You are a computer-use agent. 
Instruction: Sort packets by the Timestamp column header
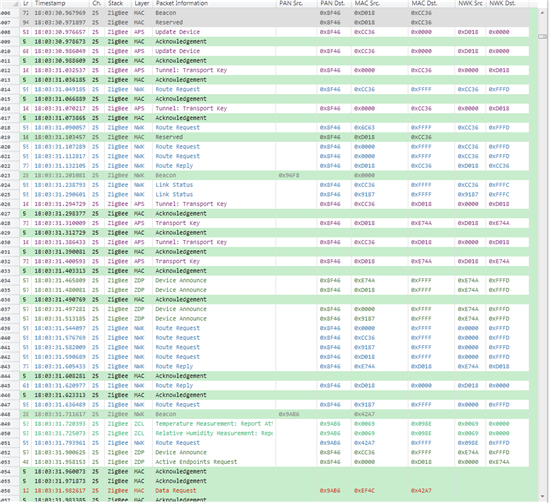[60, 4]
